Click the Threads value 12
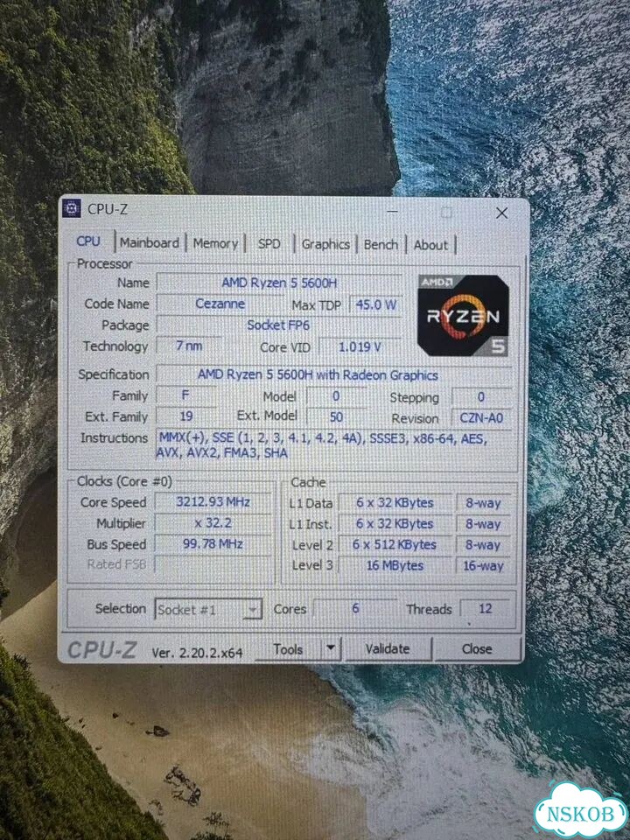The height and width of the screenshot is (840, 630). [486, 609]
